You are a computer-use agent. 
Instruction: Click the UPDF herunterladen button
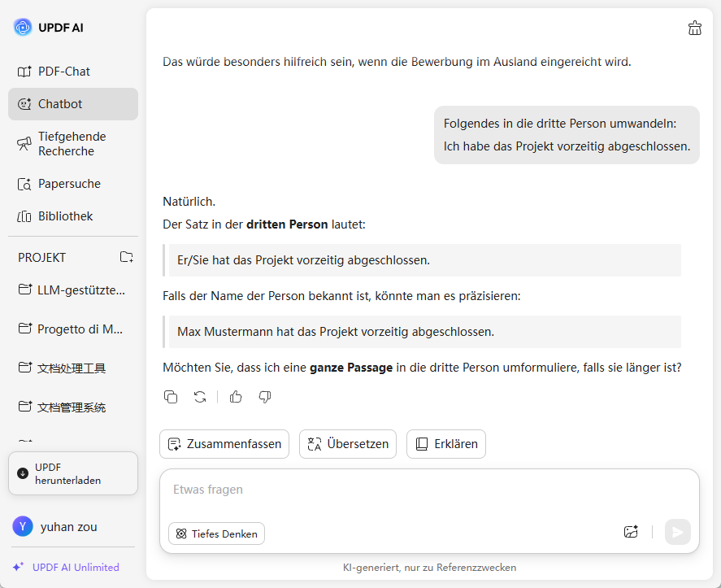pyautogui.click(x=73, y=473)
